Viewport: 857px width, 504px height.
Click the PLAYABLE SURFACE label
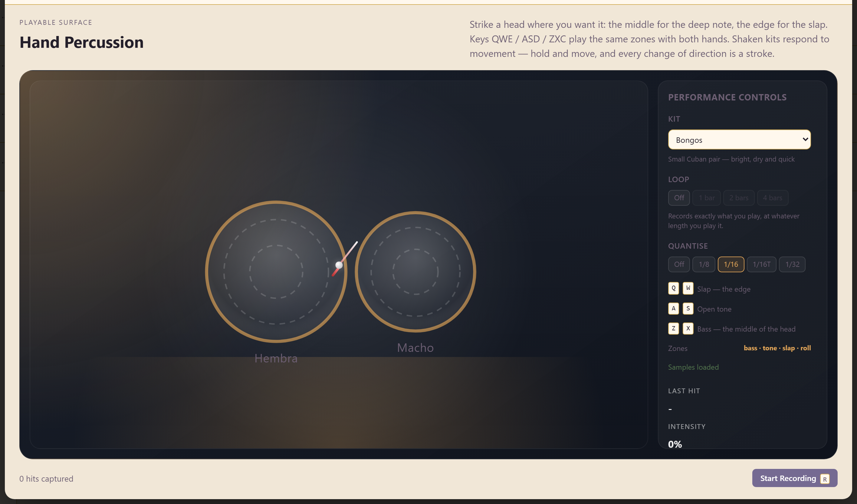click(55, 22)
